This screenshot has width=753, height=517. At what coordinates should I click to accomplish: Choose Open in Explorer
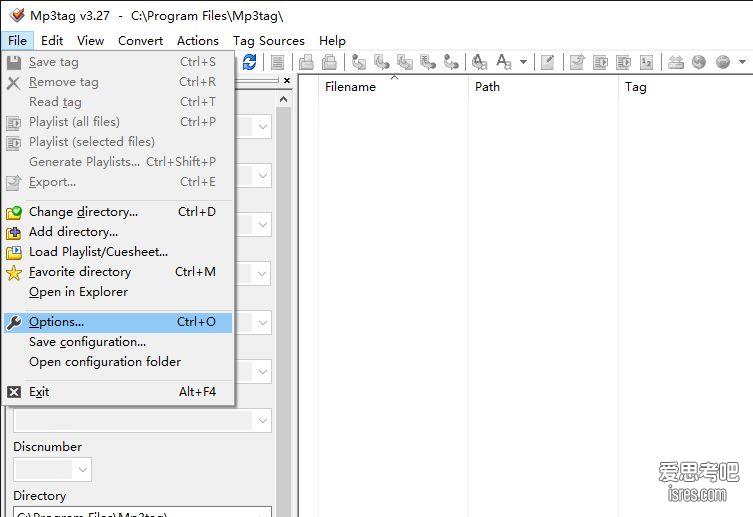[118, 292]
